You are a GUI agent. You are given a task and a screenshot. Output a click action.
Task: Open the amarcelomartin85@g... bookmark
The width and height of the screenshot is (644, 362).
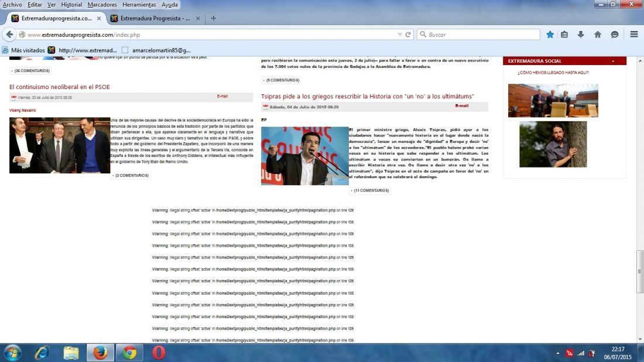pos(156,50)
